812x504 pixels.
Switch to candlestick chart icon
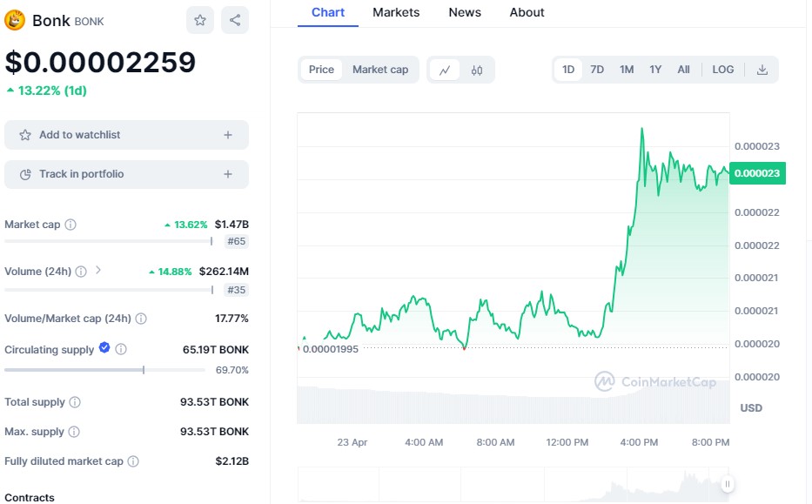pos(477,70)
